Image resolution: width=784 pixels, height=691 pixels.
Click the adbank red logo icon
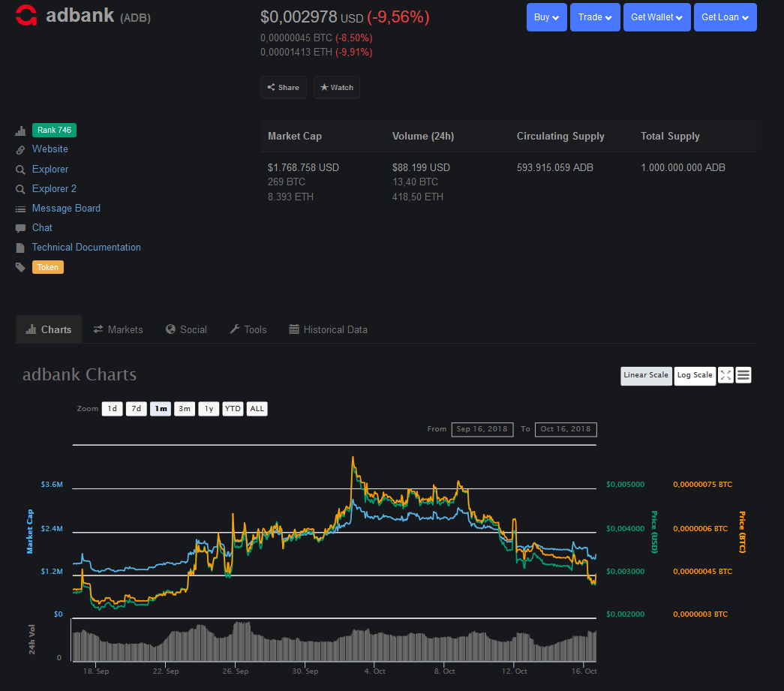pyautogui.click(x=26, y=15)
